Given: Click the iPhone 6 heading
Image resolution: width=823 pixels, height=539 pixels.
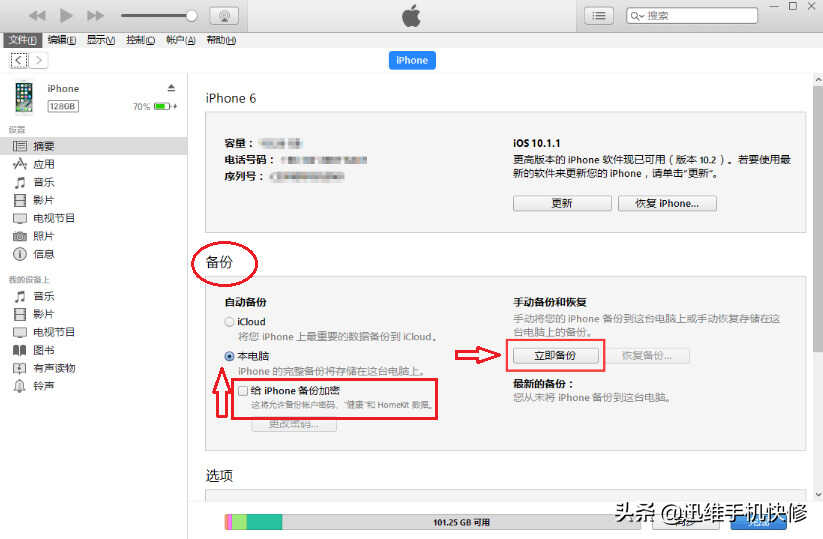Looking at the screenshot, I should click(x=231, y=99).
